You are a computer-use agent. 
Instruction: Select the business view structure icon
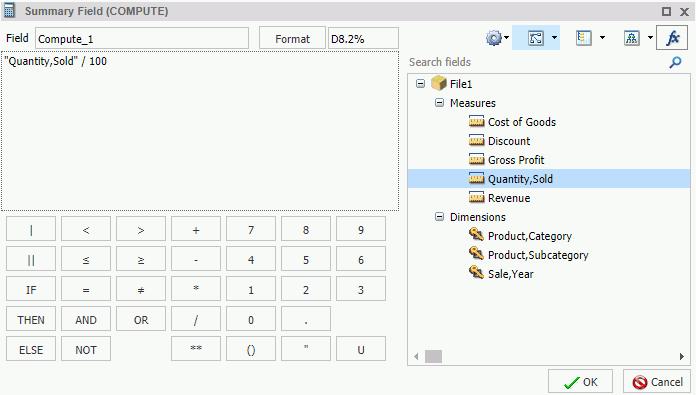(x=536, y=38)
